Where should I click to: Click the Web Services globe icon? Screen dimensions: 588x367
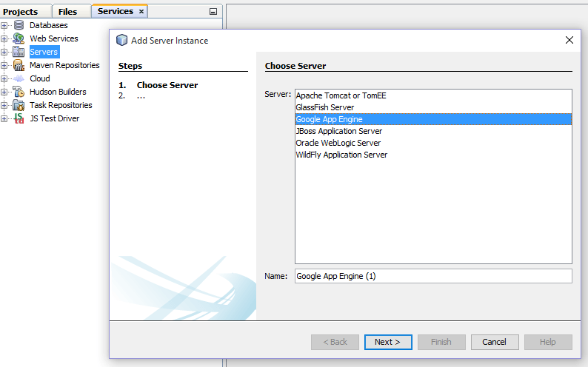point(19,38)
